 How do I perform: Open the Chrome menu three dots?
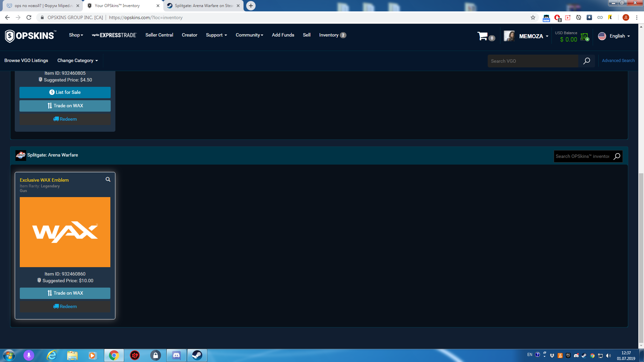(637, 17)
